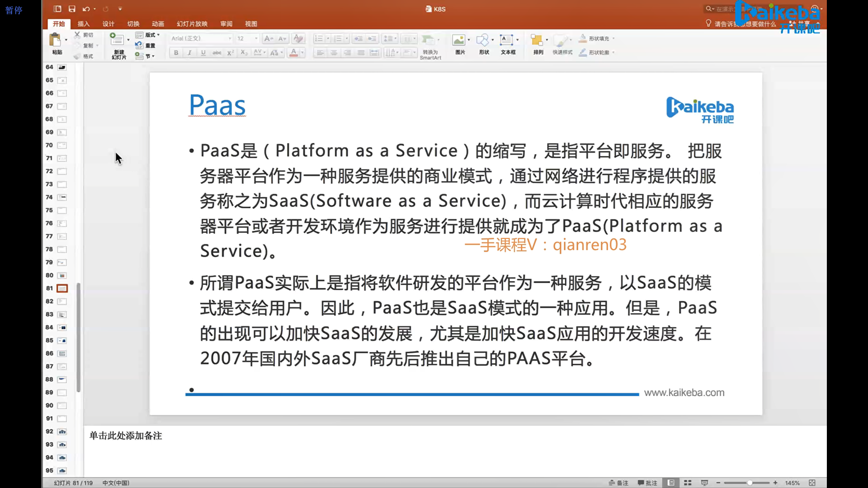Open the 插入 (Insert) ribbon tab

pos(83,24)
